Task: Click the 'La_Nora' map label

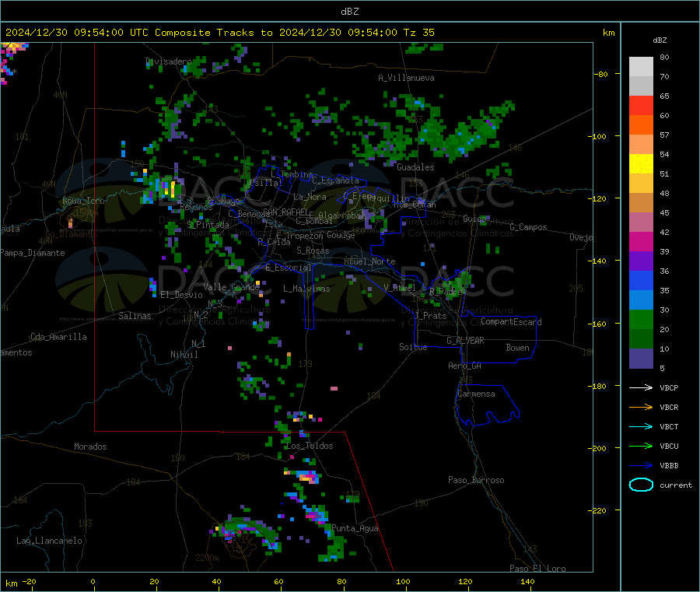Action: pyautogui.click(x=310, y=197)
